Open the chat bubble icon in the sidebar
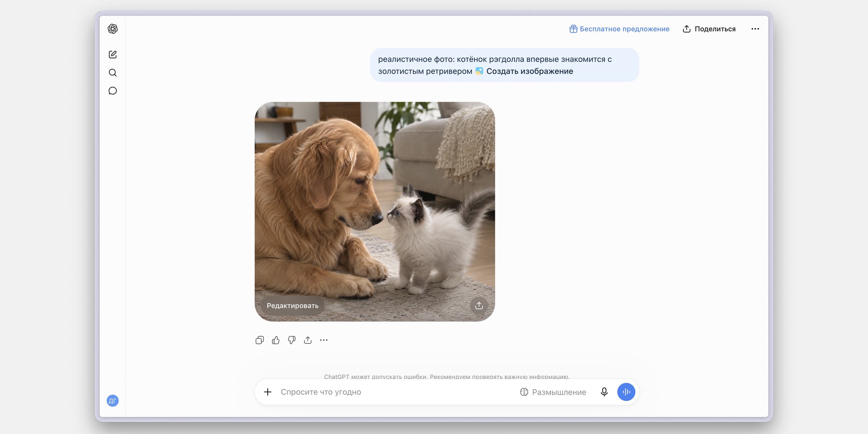Image resolution: width=868 pixels, height=434 pixels. pos(112,91)
